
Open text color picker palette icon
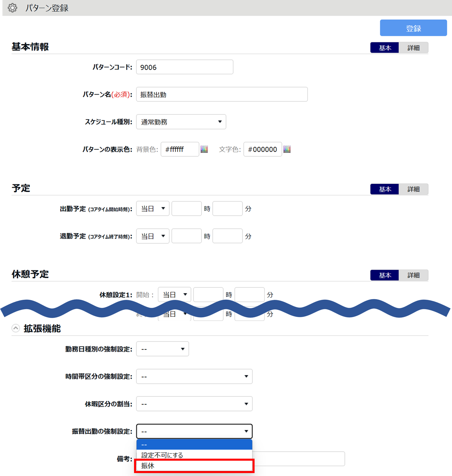coord(287,149)
